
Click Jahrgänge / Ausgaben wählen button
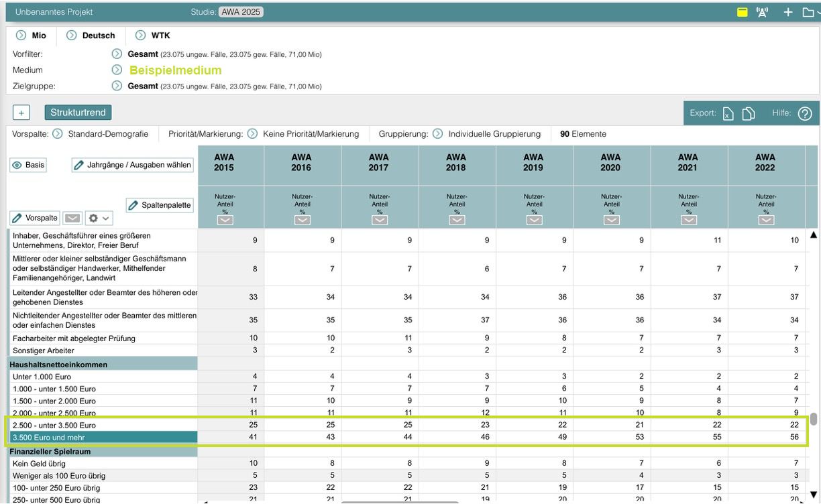[x=132, y=165]
